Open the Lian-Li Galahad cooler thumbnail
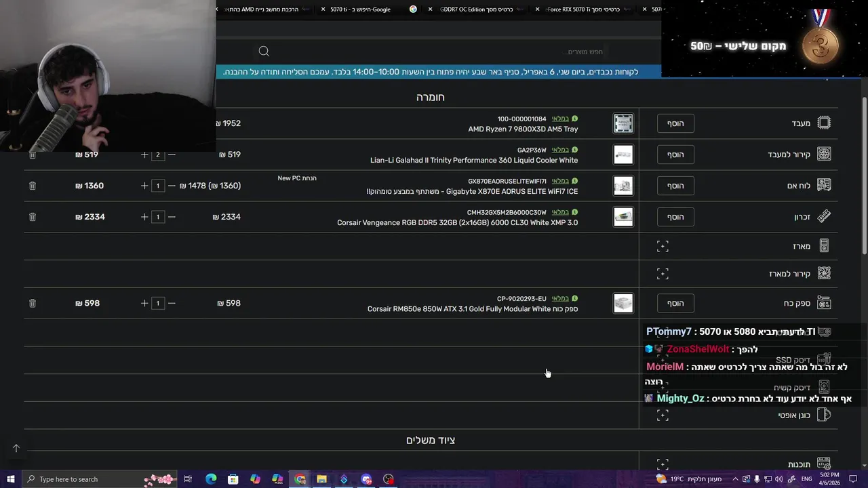Image resolution: width=868 pixels, height=488 pixels. coord(623,155)
